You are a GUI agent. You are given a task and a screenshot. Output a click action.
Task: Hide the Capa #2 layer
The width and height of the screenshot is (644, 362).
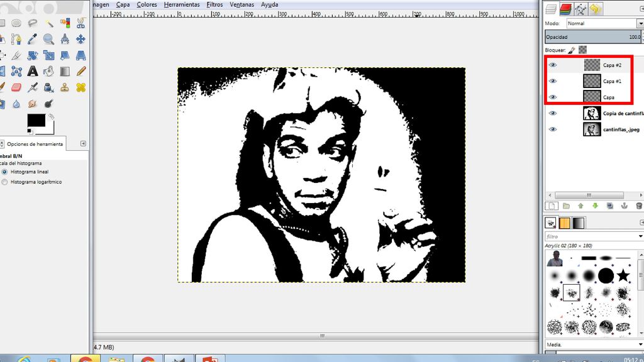553,65
